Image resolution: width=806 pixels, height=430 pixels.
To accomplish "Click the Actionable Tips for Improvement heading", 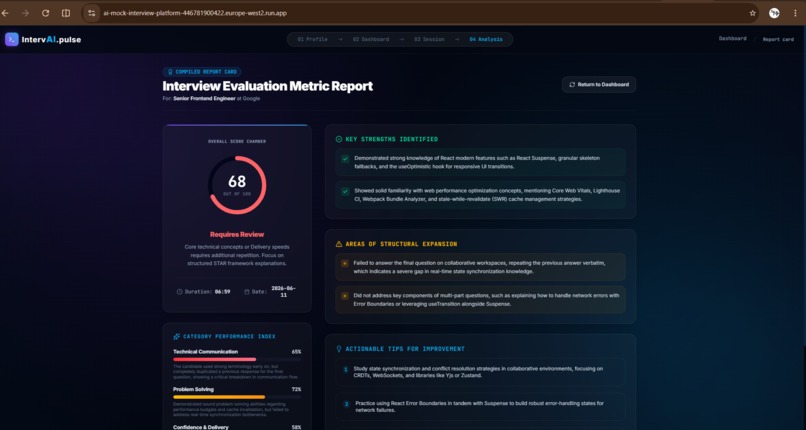I will (x=405, y=349).
